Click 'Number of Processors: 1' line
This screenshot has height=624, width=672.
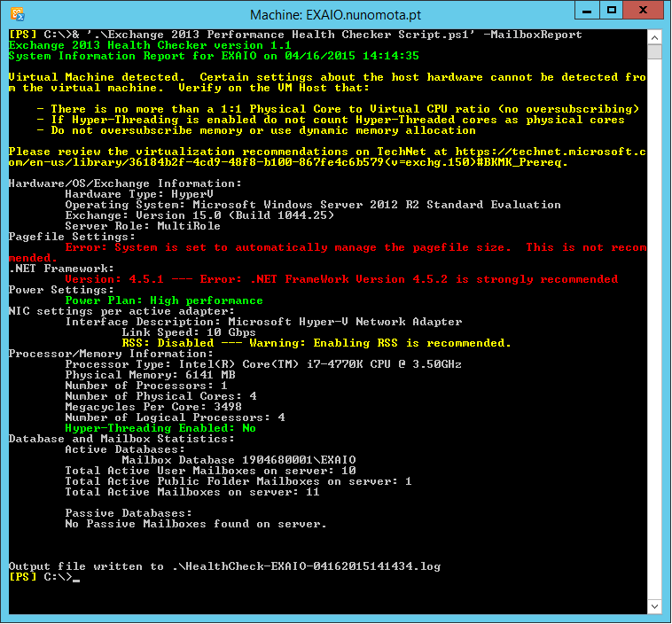point(146,386)
